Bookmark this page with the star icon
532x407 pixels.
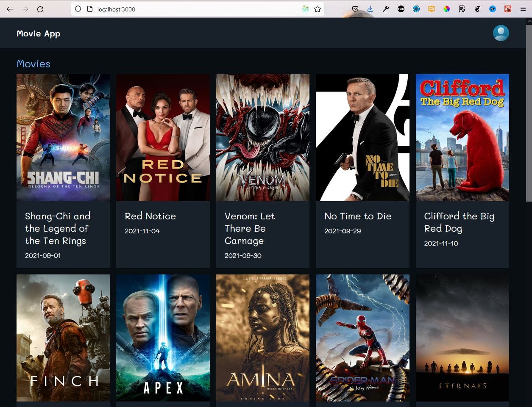point(318,9)
